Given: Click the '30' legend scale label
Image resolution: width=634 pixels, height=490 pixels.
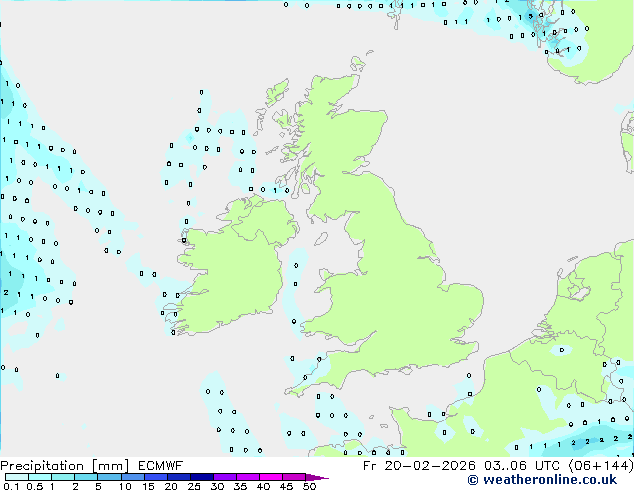Looking at the screenshot, I should (217, 486).
